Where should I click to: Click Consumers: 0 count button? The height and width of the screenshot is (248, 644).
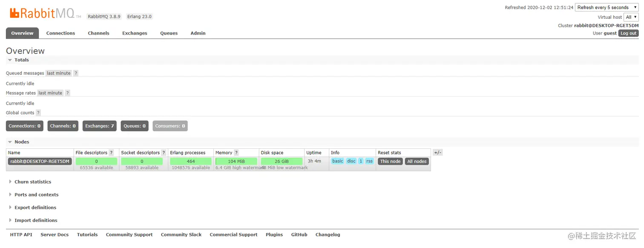click(170, 126)
